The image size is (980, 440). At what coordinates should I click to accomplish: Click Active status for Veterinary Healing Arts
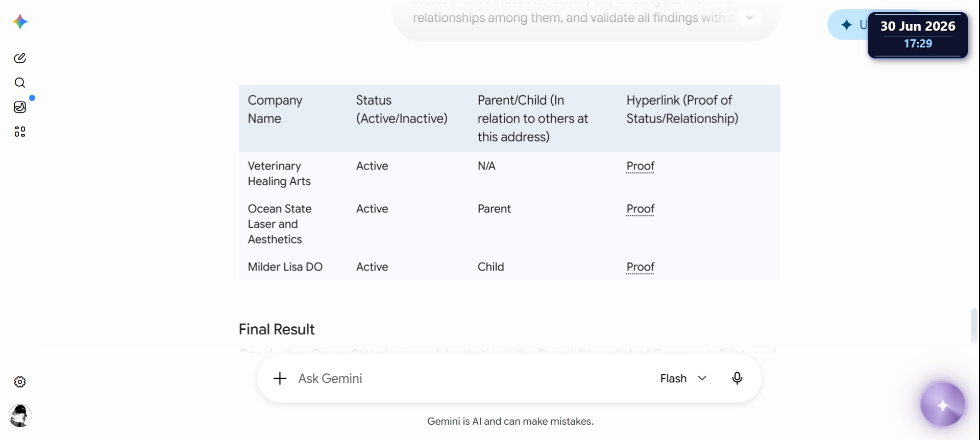(x=372, y=166)
